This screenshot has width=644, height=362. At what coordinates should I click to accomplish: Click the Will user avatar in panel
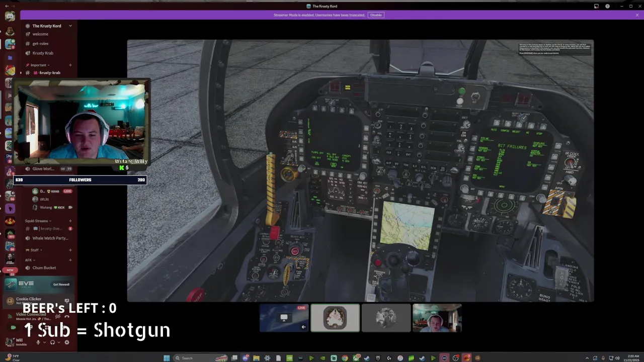click(10, 342)
